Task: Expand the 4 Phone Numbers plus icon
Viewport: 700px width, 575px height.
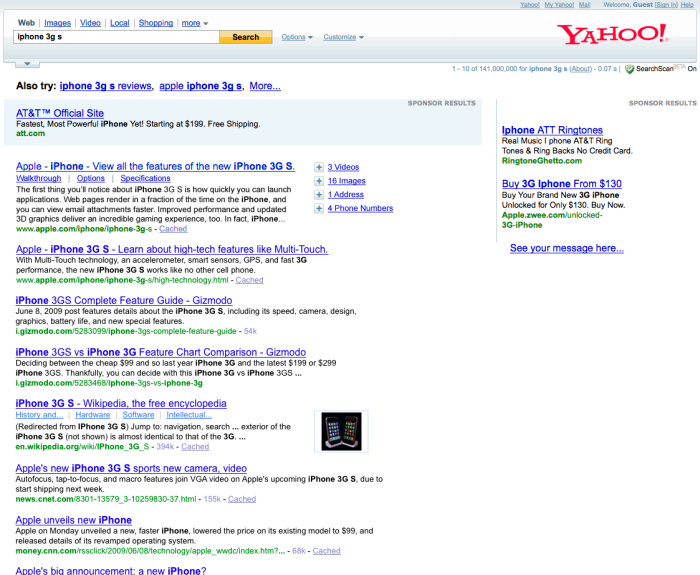Action: 319,208
